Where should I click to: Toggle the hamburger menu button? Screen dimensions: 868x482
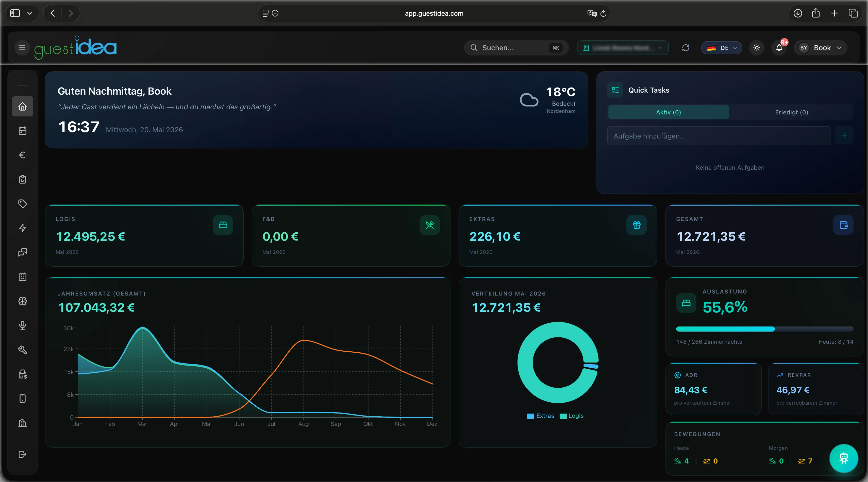(x=22, y=48)
